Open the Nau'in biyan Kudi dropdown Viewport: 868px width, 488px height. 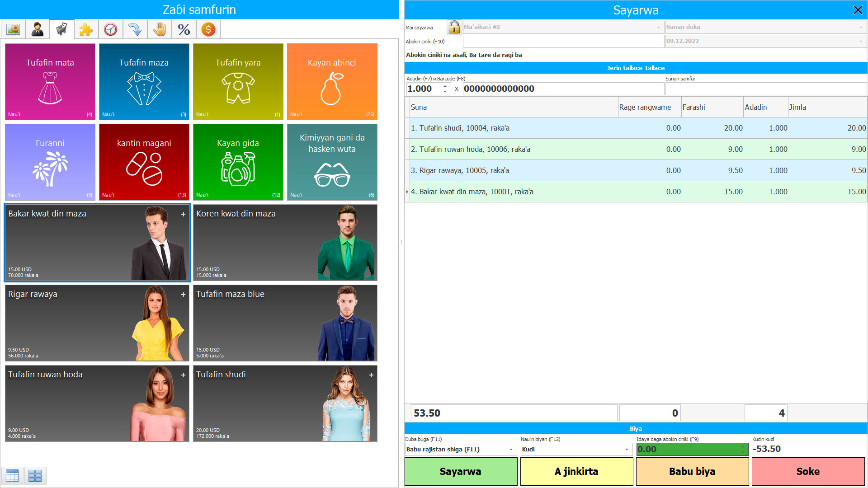pyautogui.click(x=627, y=450)
